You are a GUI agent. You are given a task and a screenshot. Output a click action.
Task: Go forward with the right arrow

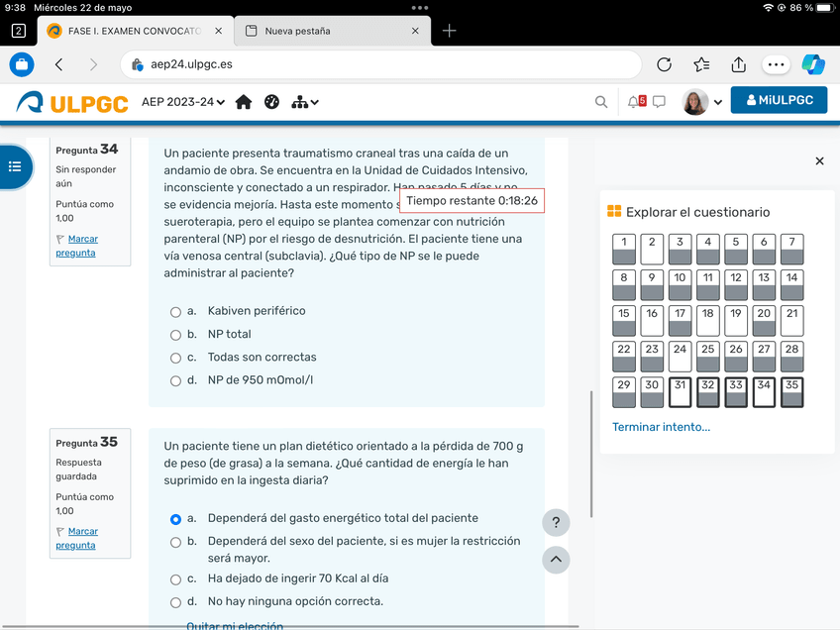pos(93,64)
